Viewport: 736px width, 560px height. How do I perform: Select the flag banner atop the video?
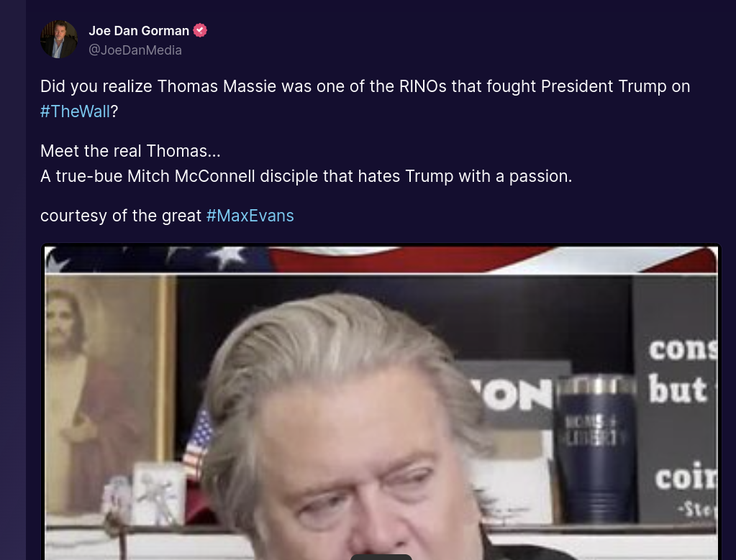pyautogui.click(x=381, y=260)
